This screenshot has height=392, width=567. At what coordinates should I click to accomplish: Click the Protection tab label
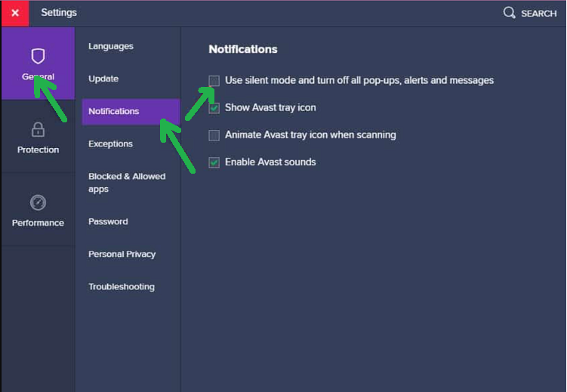pyautogui.click(x=38, y=150)
